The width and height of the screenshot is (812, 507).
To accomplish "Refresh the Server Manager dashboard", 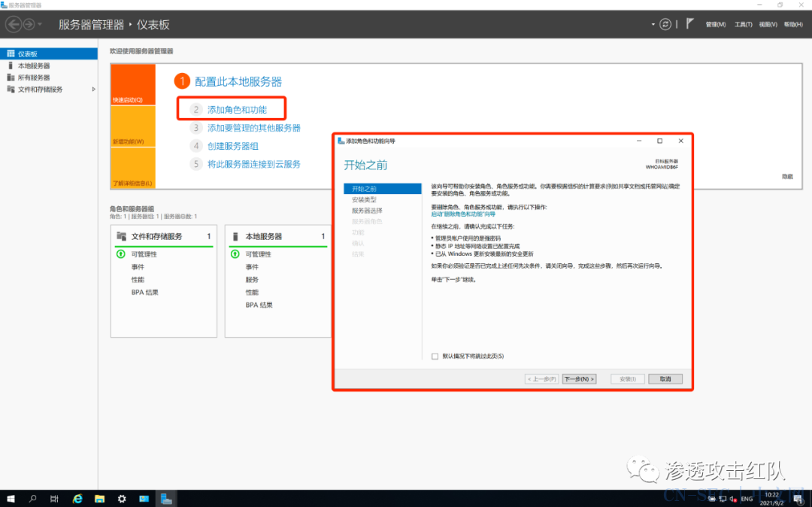I will pyautogui.click(x=665, y=24).
